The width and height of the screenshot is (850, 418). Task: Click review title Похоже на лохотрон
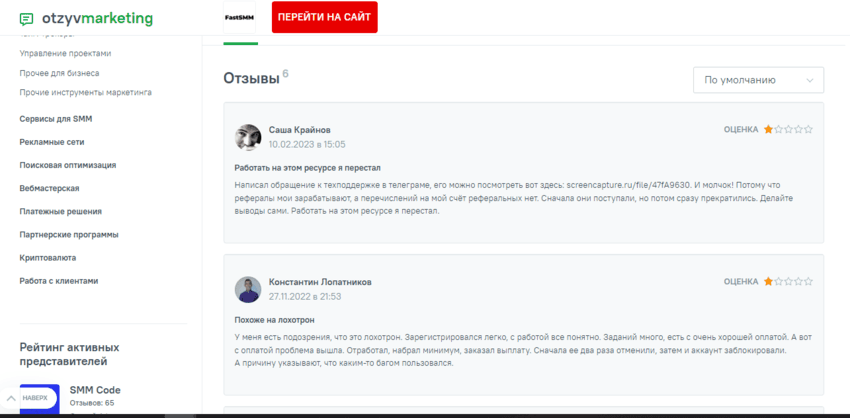coord(274,320)
